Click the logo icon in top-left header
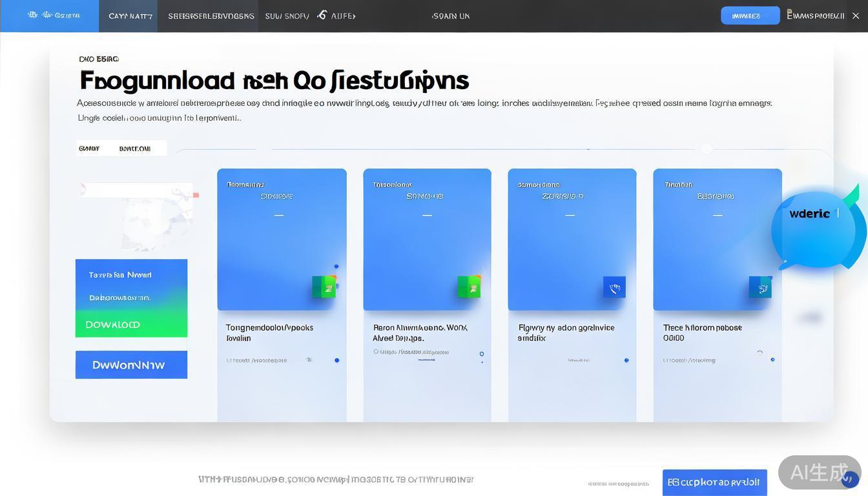Viewport: 868px width, 496px height. point(32,15)
